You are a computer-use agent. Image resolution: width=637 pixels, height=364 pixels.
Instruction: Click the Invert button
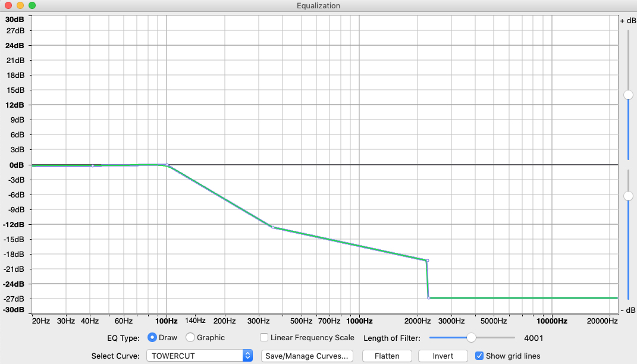click(443, 356)
